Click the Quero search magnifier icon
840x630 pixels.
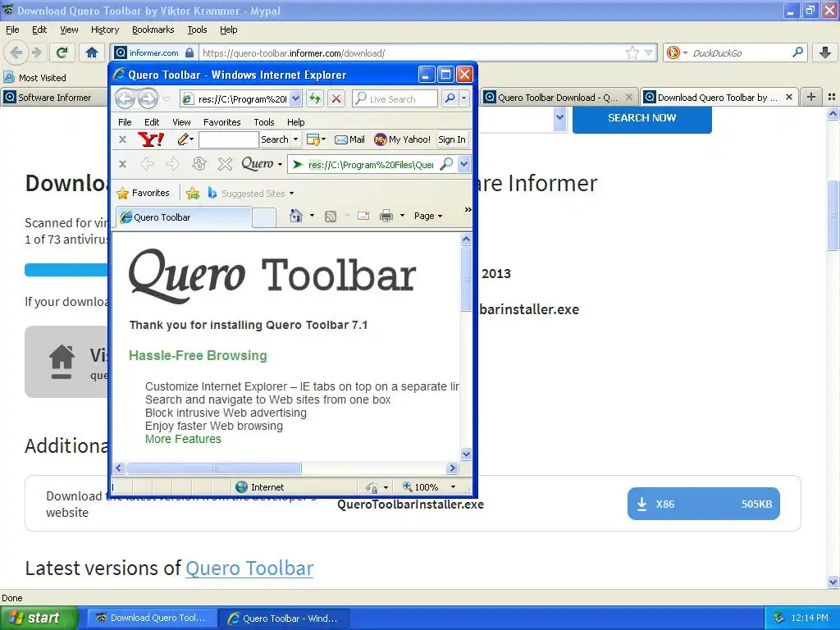click(x=445, y=164)
